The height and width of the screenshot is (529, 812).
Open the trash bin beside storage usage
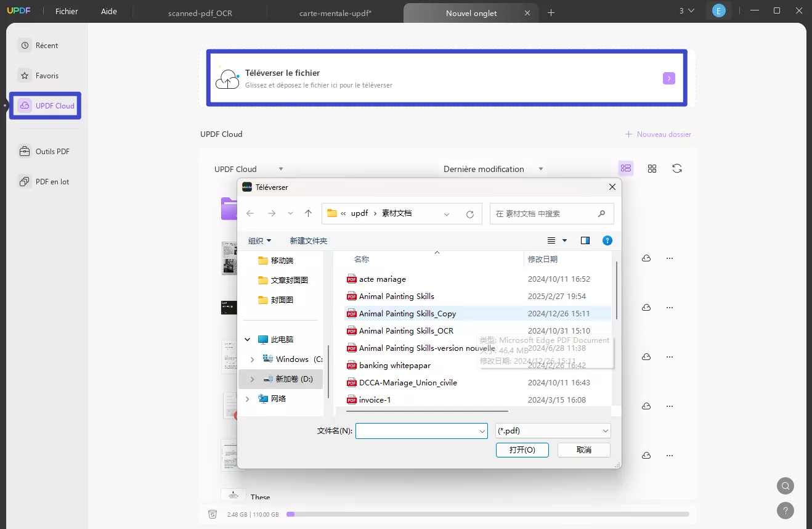tap(213, 514)
